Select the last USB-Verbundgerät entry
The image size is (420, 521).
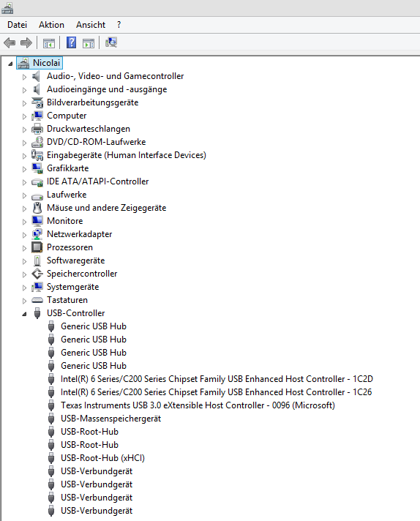(97, 511)
